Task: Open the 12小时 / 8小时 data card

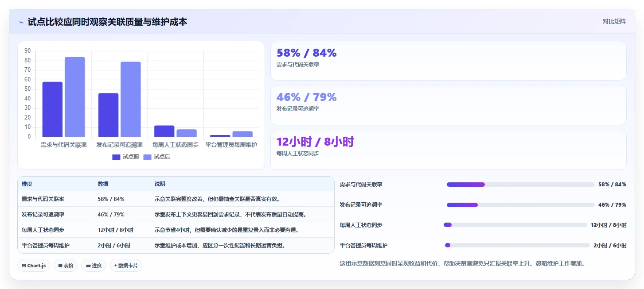Action: tap(448, 150)
